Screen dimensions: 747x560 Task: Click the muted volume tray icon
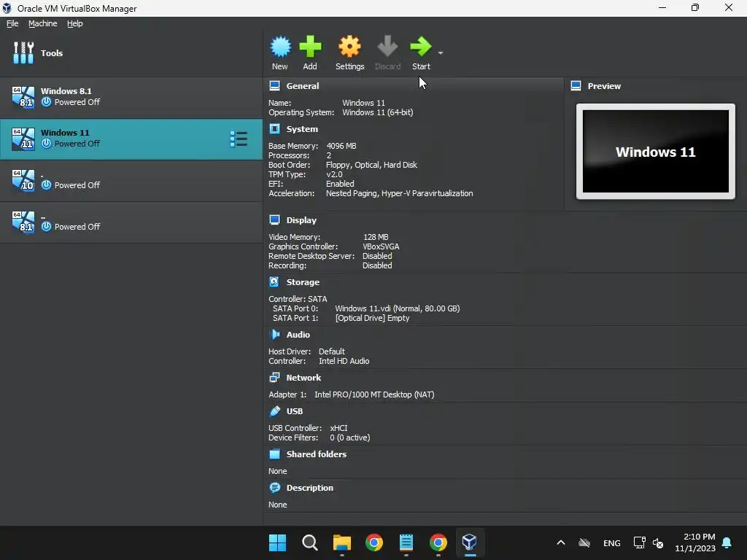click(x=658, y=542)
